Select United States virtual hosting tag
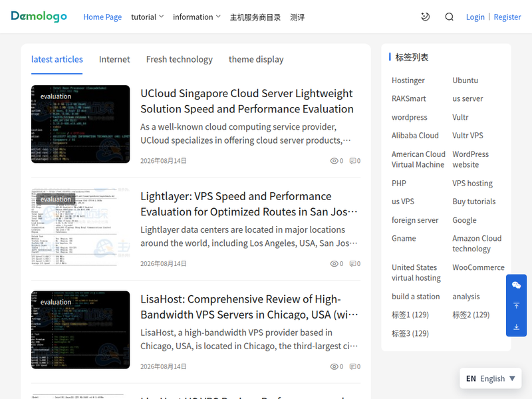This screenshot has width=532, height=399. [x=416, y=273]
